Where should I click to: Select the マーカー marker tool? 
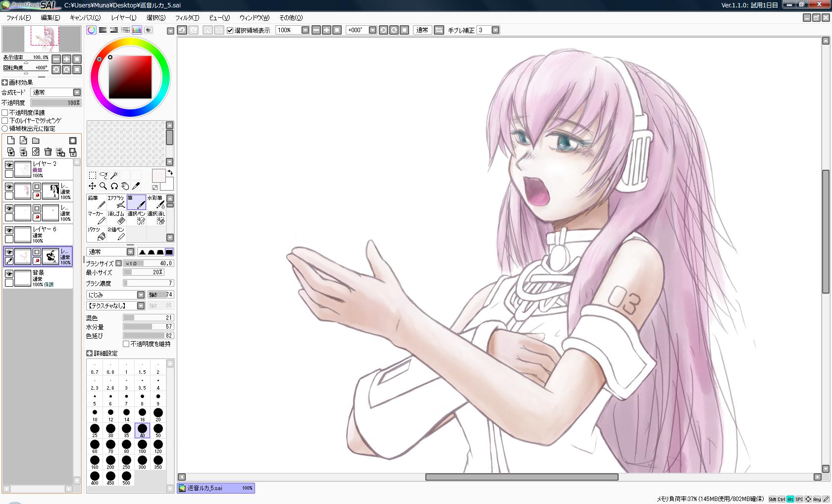click(x=97, y=218)
